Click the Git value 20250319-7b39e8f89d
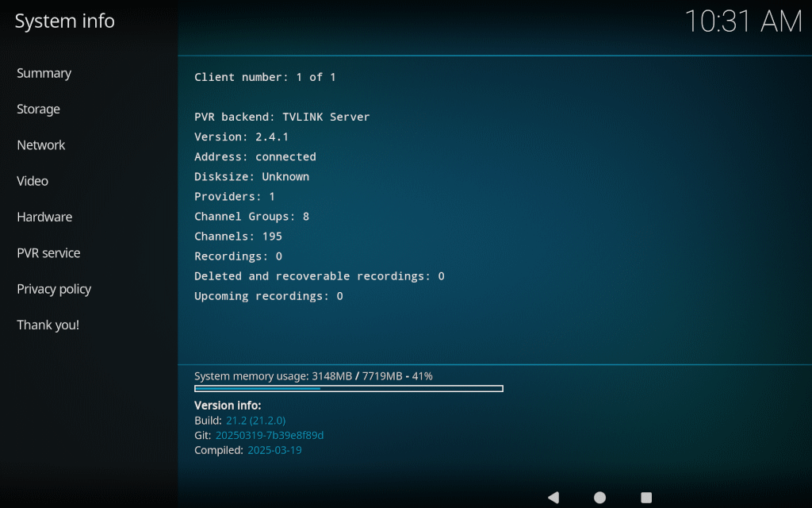812x508 pixels. [270, 436]
